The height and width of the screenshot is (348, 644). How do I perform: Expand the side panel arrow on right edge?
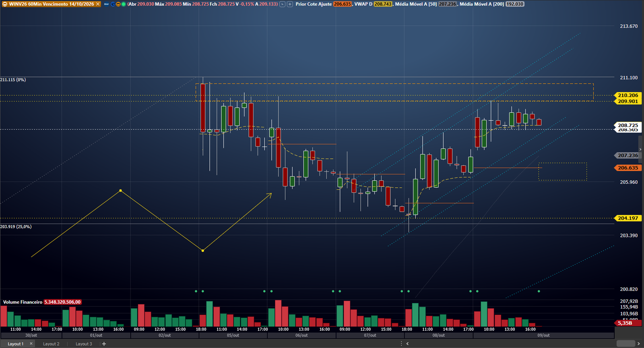pyautogui.click(x=640, y=149)
